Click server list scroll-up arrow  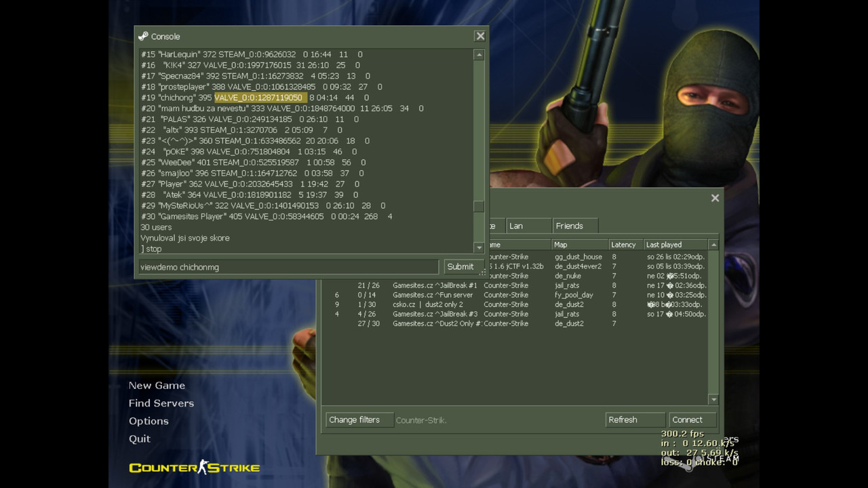tap(713, 244)
